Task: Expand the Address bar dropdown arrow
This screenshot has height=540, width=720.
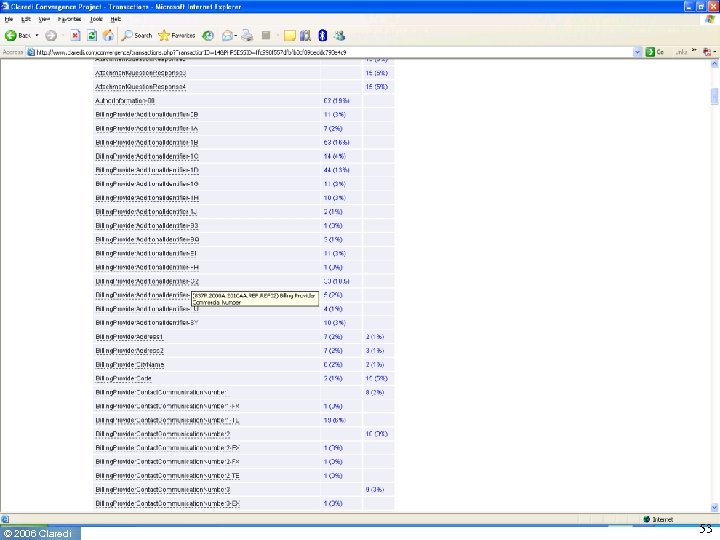Action: 637,52
